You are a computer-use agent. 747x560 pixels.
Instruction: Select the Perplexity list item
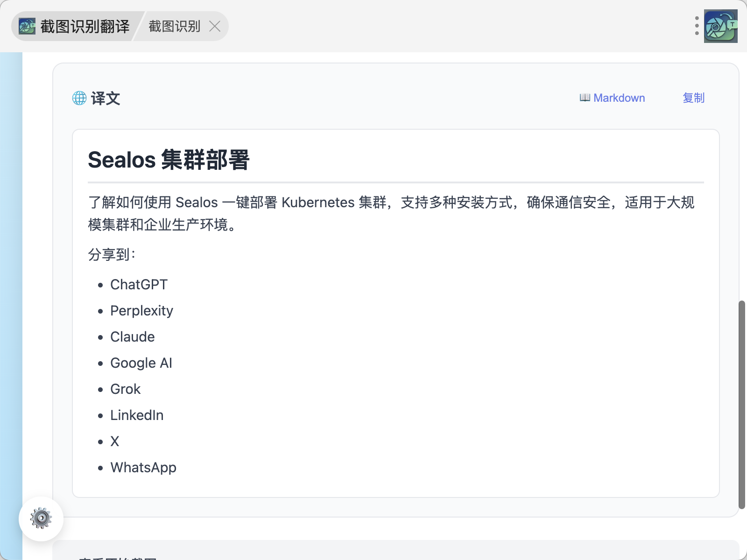[141, 311]
